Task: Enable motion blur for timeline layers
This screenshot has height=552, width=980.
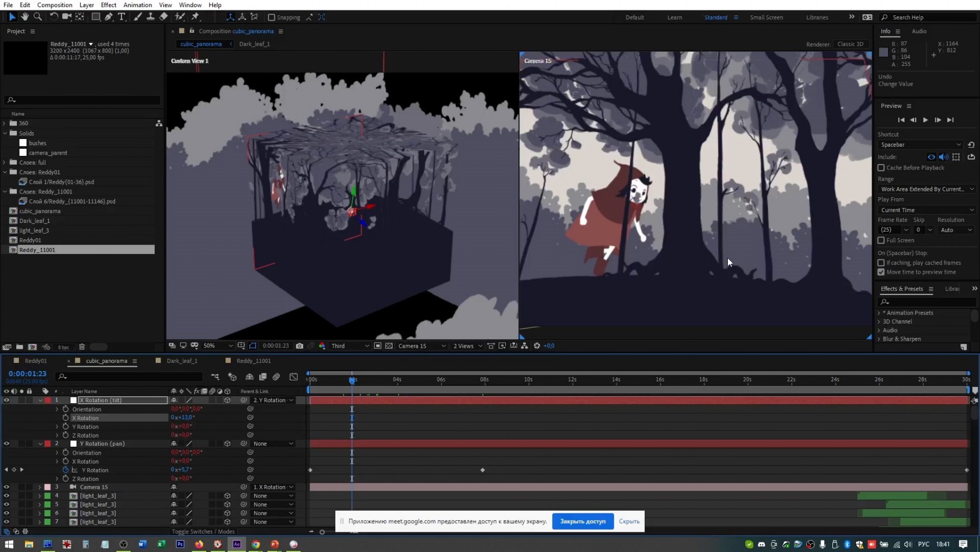Action: 276,377
